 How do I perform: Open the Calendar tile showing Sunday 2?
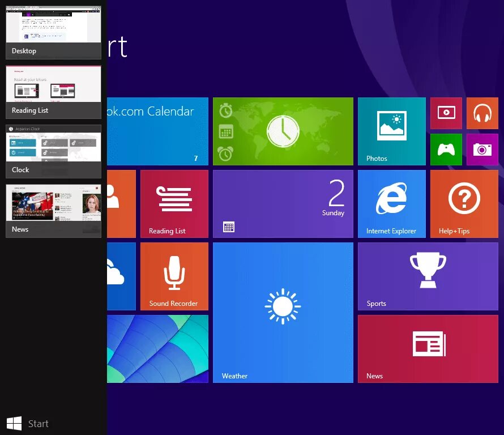pyautogui.click(x=283, y=204)
